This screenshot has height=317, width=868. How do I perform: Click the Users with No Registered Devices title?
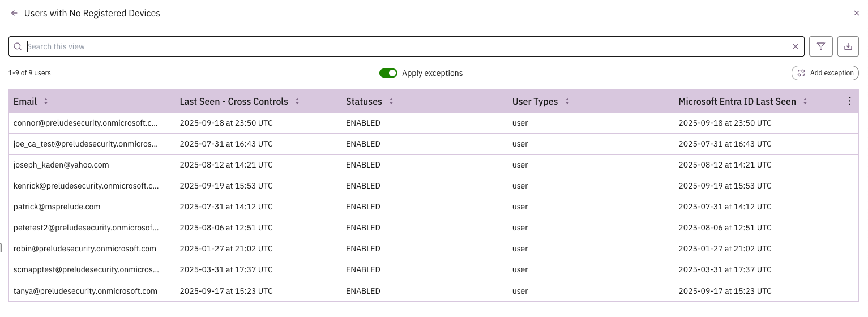point(92,13)
